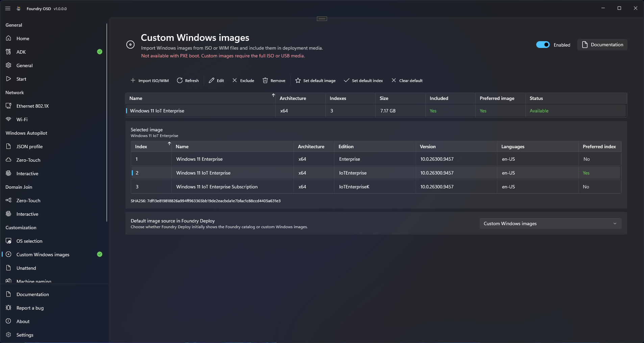This screenshot has height=343, width=644.
Task: Open Domain Join Zero-Touch page
Action: pos(54,201)
